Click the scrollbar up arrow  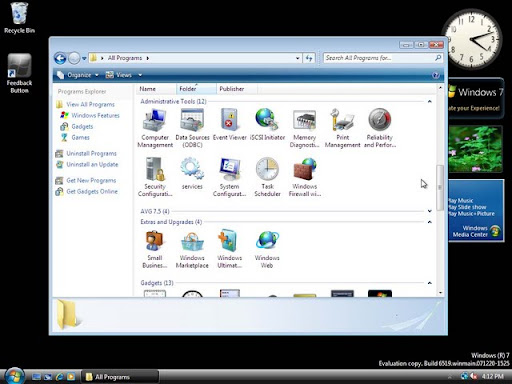(x=440, y=88)
